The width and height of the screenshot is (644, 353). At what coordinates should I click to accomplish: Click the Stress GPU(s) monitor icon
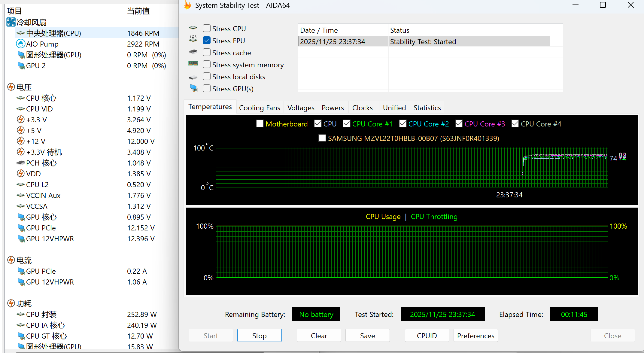pyautogui.click(x=193, y=88)
